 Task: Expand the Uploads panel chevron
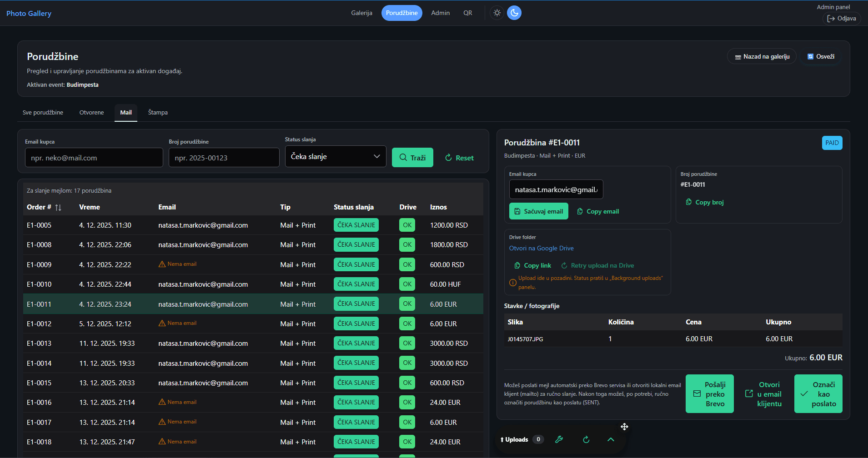point(611,439)
